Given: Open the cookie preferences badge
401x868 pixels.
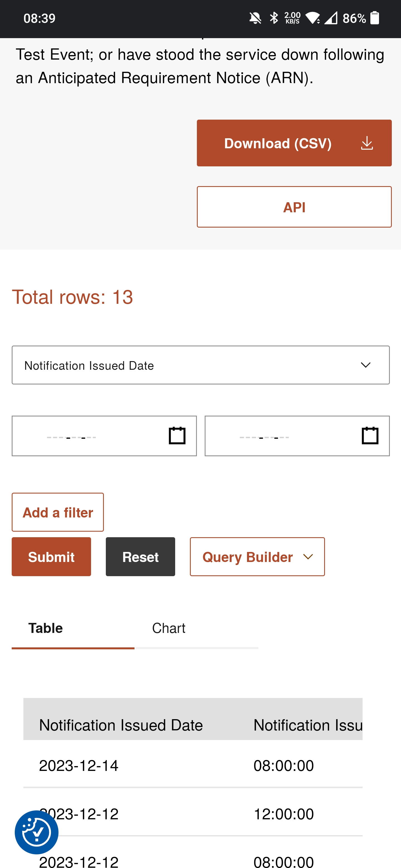Looking at the screenshot, I should (x=36, y=832).
